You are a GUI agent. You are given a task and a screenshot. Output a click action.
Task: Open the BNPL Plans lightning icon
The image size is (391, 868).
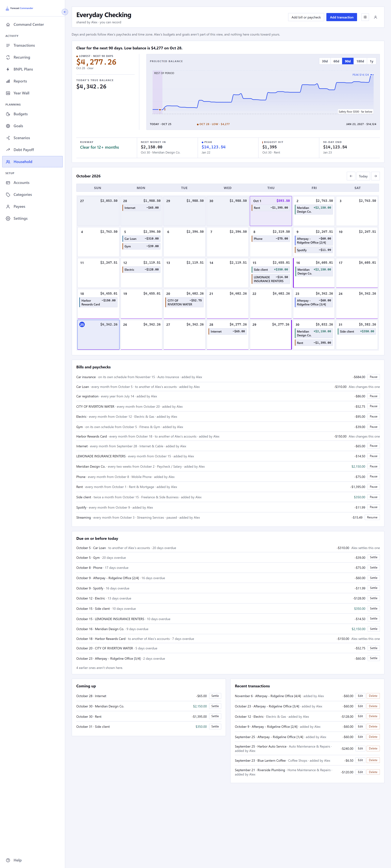(8, 69)
